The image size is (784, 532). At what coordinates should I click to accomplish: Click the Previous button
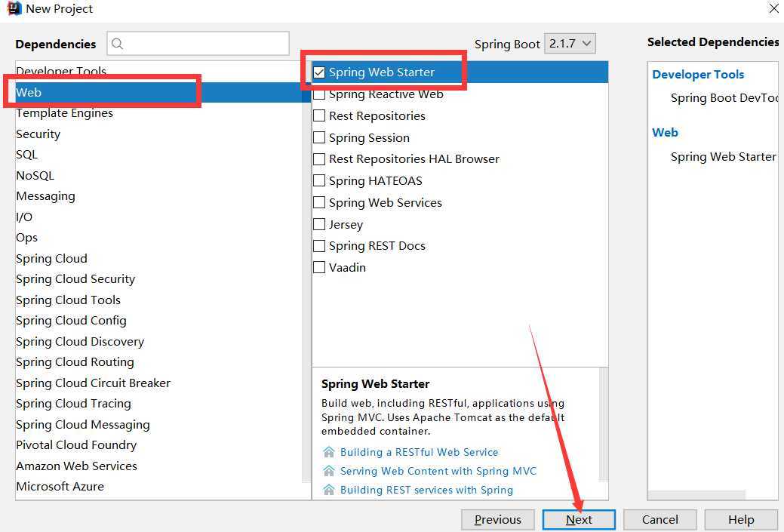[497, 520]
